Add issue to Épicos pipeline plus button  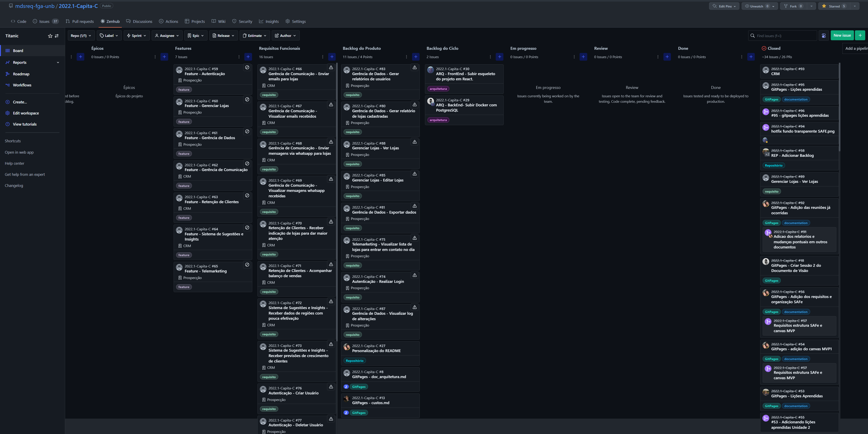[164, 57]
